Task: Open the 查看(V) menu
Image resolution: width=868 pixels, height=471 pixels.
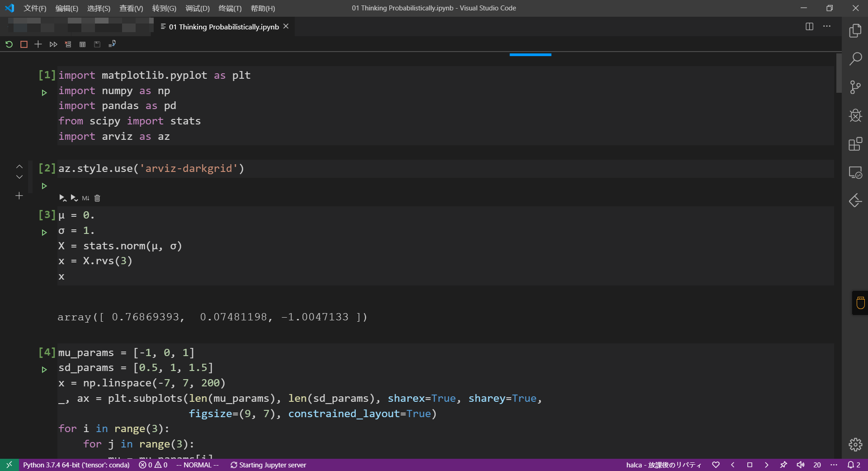Action: (131, 8)
